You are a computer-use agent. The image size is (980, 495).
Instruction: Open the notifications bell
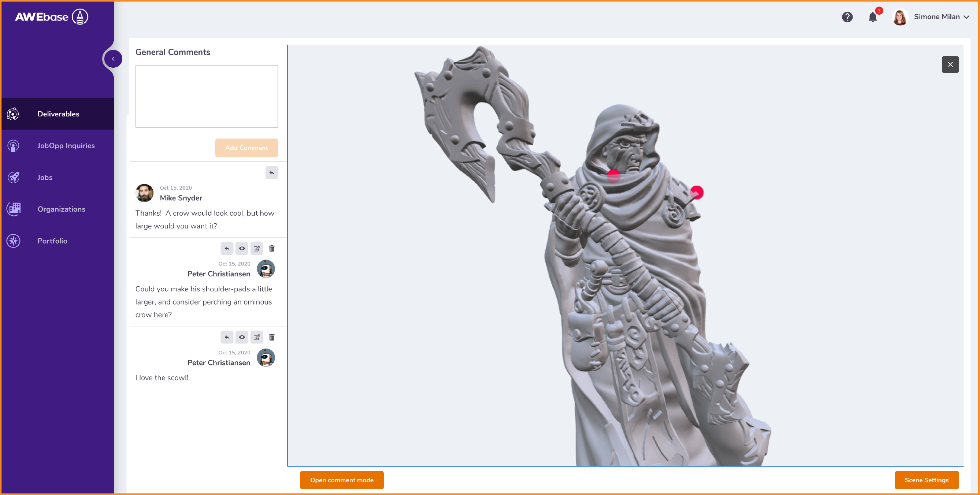[x=872, y=17]
